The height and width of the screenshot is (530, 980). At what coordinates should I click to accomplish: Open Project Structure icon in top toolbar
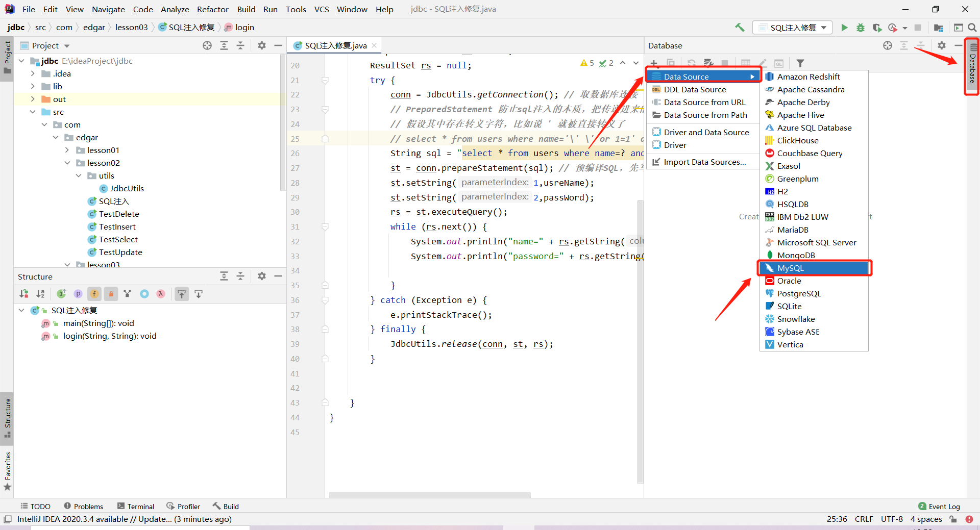(x=938, y=28)
